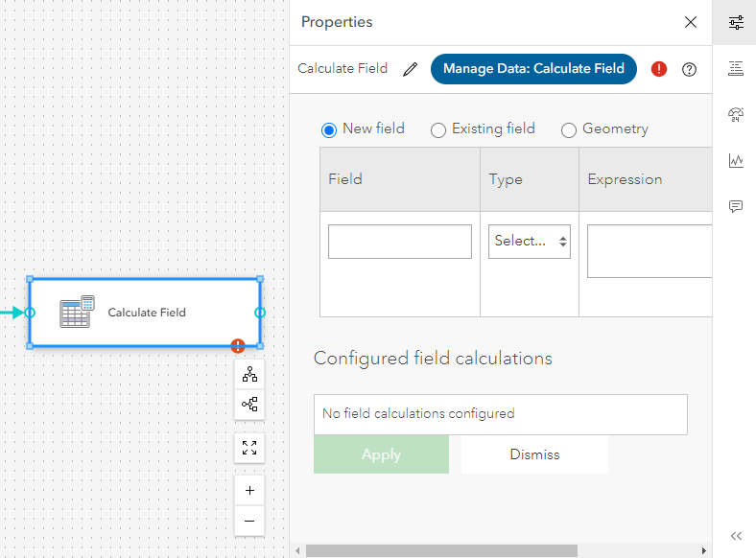Click the Field column header
Screen dimensions: 756x558
pos(400,179)
